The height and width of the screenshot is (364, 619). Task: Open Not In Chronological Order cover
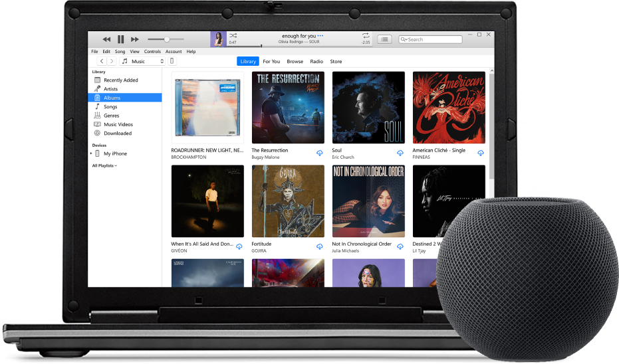click(369, 201)
